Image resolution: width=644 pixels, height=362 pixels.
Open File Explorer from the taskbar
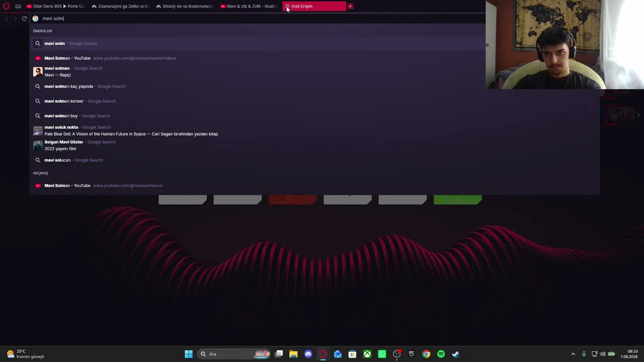tap(293, 354)
